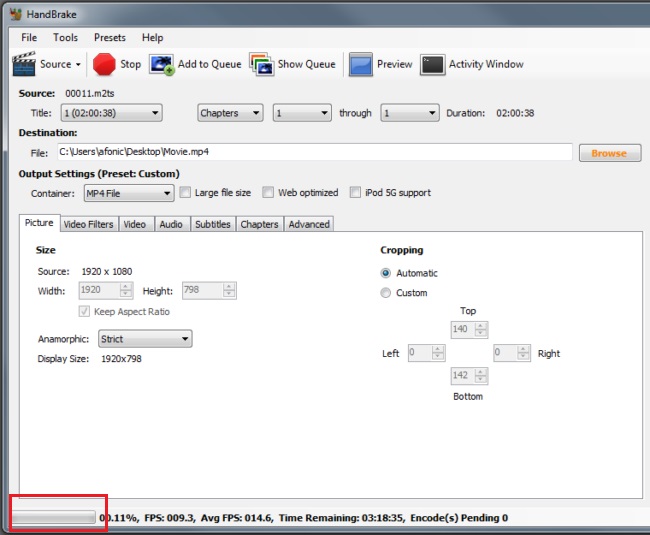Click the Add to Queue icon
Viewport: 650px width, 535px height.
(x=162, y=64)
